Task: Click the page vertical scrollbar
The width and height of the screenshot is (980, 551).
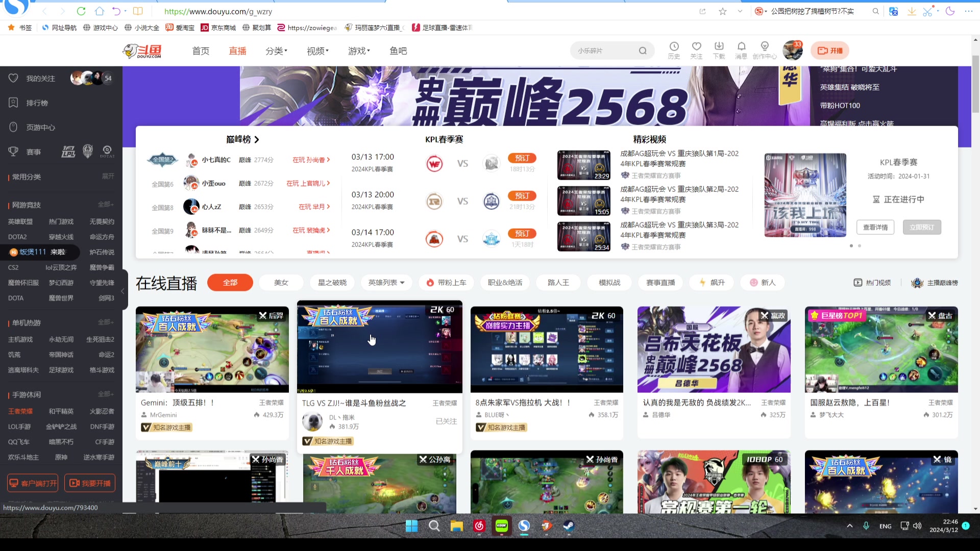Action: pos(975,84)
